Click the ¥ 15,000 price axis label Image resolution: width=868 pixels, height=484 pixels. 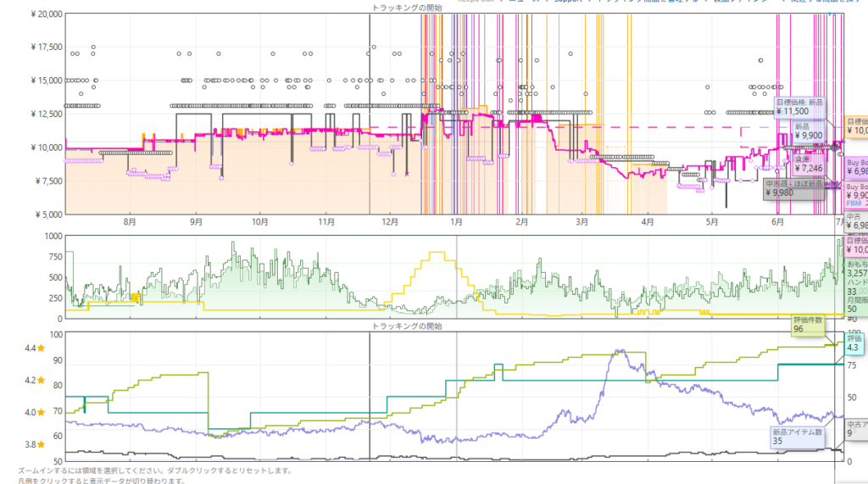(47, 81)
